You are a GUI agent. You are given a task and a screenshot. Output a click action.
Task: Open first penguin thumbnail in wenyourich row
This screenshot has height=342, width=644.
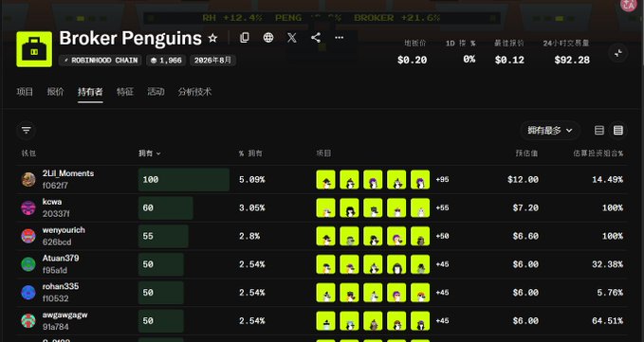[325, 236]
